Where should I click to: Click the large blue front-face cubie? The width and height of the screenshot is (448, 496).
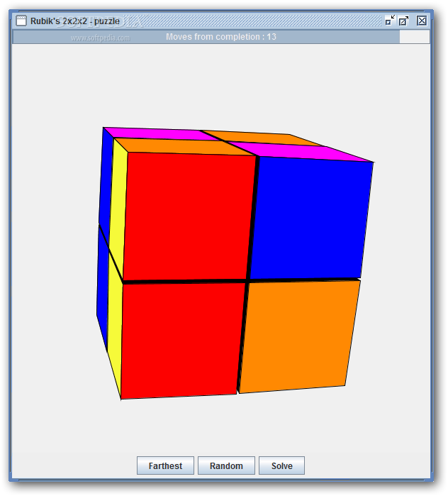point(311,219)
